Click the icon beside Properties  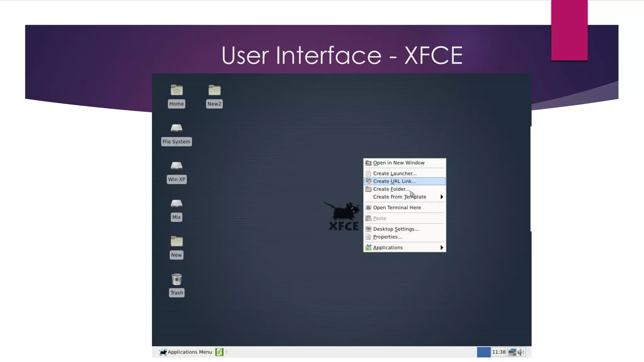[x=368, y=237]
